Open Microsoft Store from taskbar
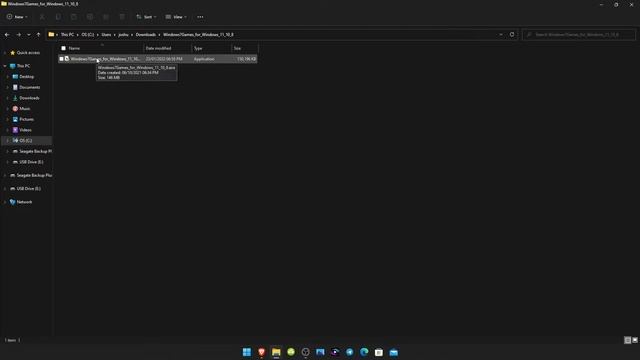This screenshot has width=640, height=360. (379, 352)
